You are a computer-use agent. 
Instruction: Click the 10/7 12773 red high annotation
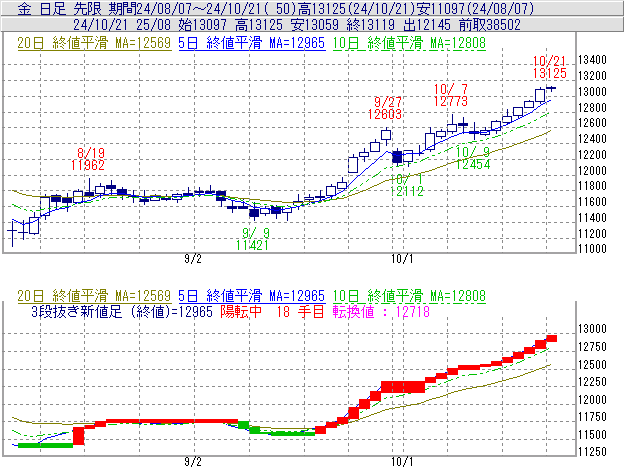[451, 95]
